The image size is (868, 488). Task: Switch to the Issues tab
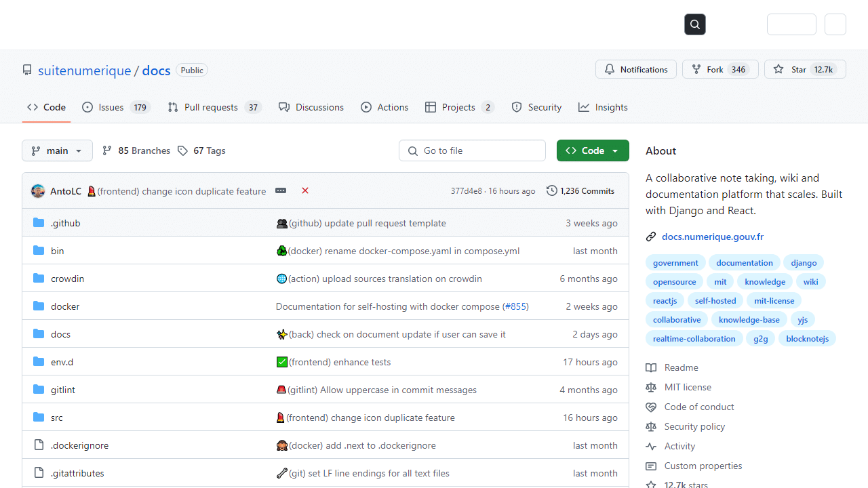pos(116,107)
